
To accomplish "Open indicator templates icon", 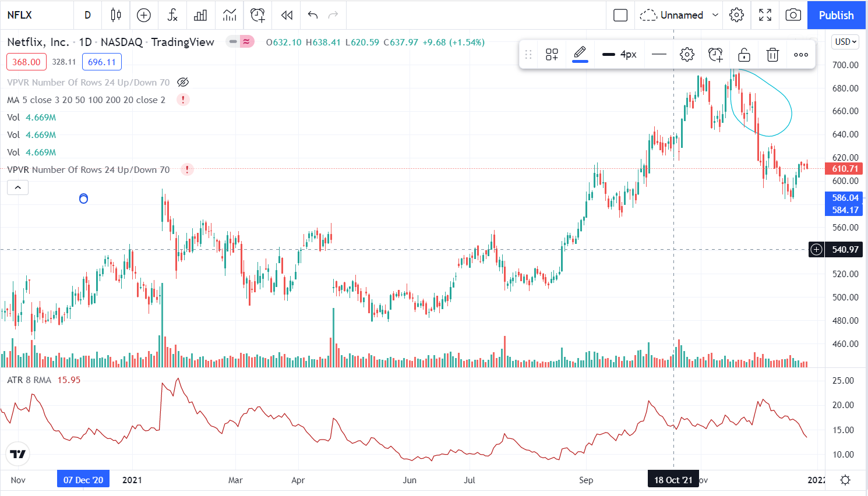I will pyautogui.click(x=230, y=15).
